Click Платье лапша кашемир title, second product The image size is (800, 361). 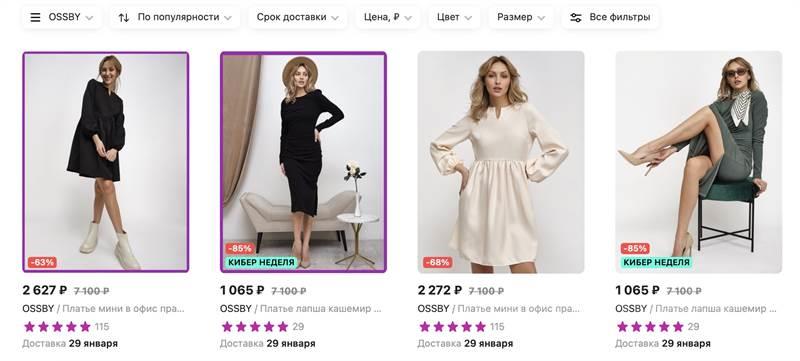[x=321, y=308]
